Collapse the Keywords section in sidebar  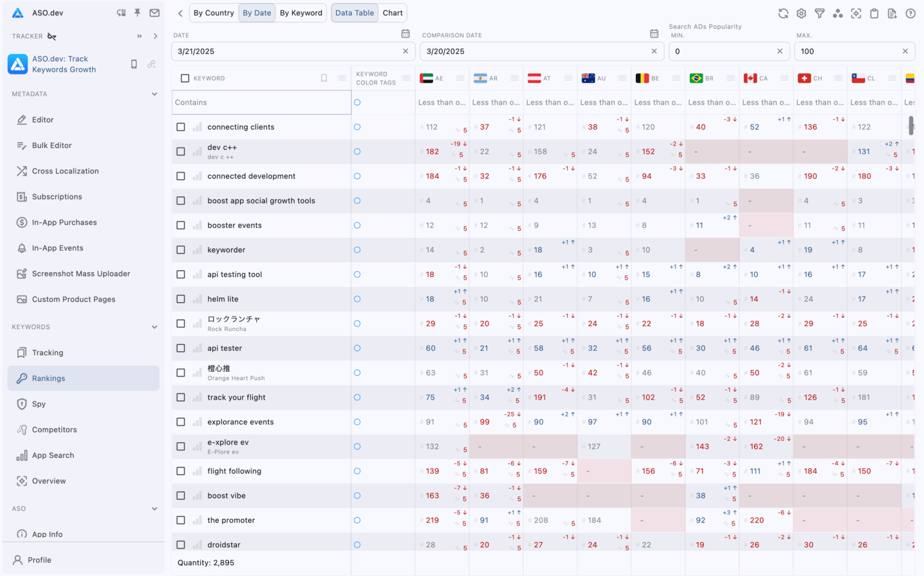tap(154, 327)
